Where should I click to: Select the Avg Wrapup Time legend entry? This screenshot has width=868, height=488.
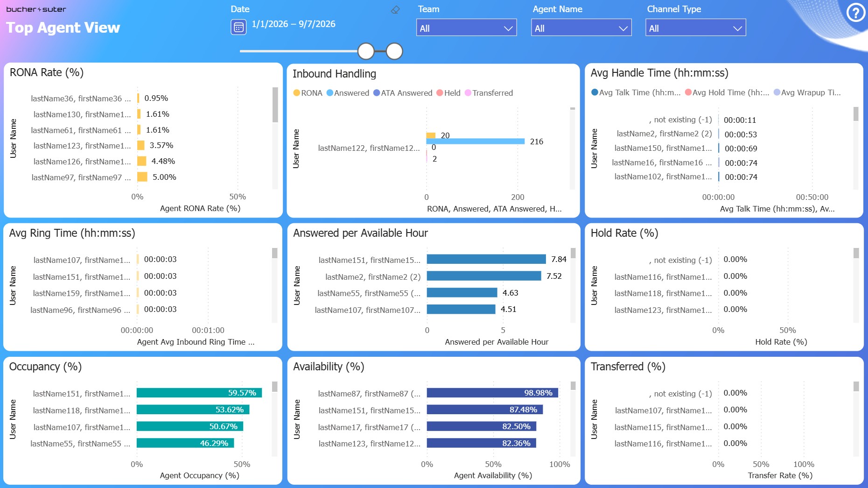tap(807, 92)
